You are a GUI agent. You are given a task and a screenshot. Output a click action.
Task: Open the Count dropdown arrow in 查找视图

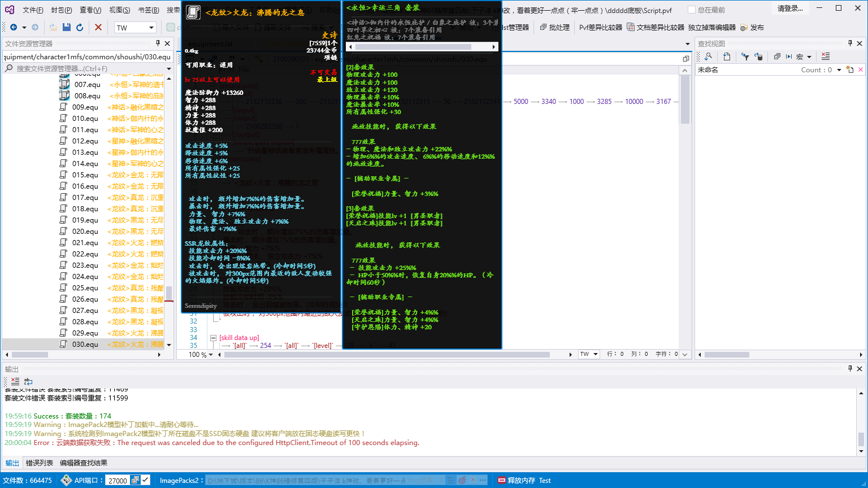point(839,70)
